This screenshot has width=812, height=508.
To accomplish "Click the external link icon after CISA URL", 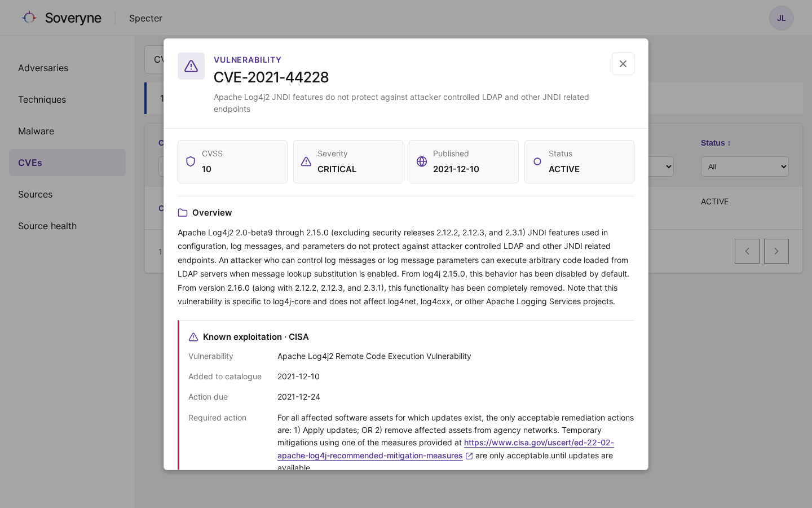I will [x=469, y=456].
